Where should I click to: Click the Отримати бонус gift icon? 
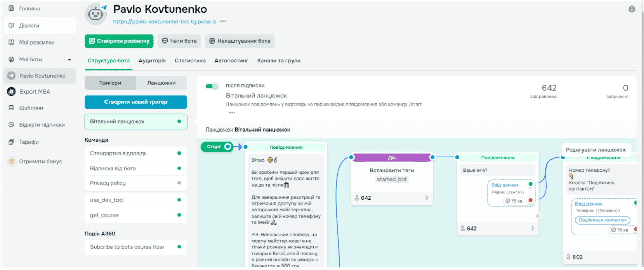(x=12, y=161)
